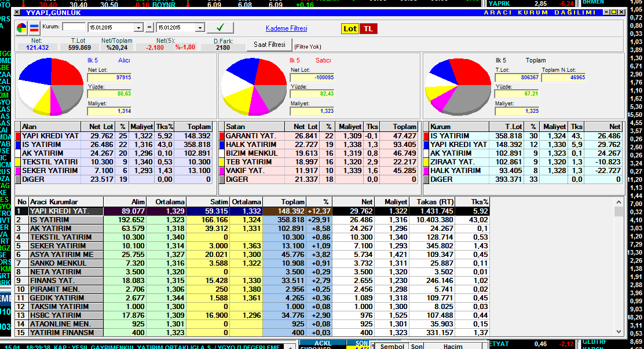644x349 pixels.
Task: Click the İlk 5 Satıcı pie chart
Action: (255, 86)
